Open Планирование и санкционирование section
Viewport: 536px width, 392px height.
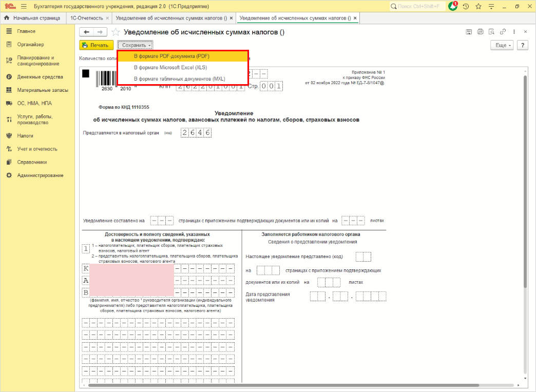37,61
